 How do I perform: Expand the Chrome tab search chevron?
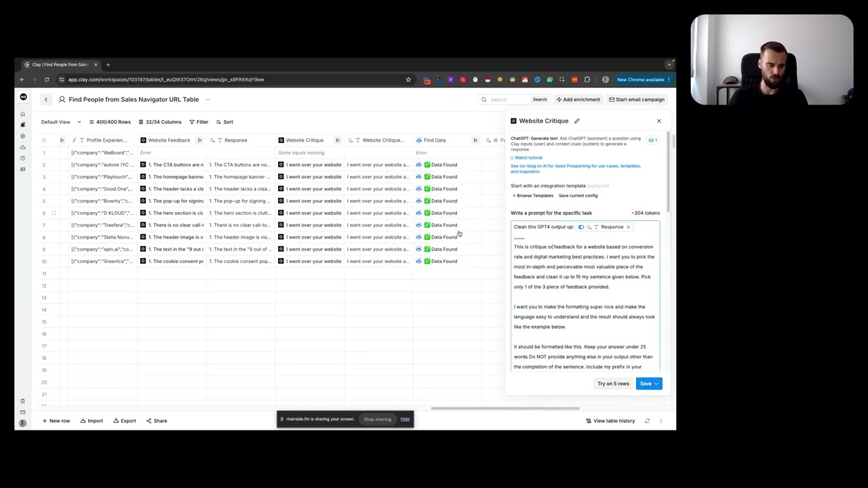669,64
